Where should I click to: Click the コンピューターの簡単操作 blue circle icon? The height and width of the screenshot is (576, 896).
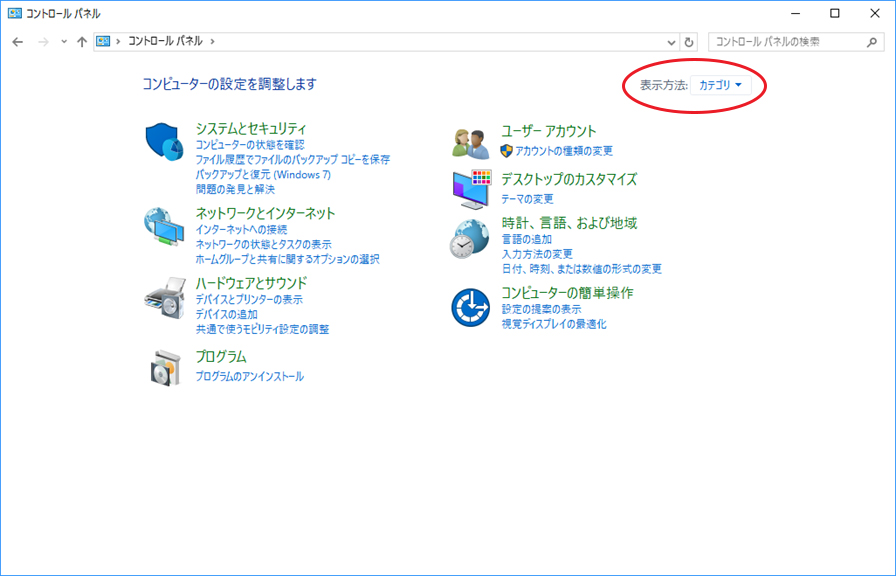click(470, 307)
